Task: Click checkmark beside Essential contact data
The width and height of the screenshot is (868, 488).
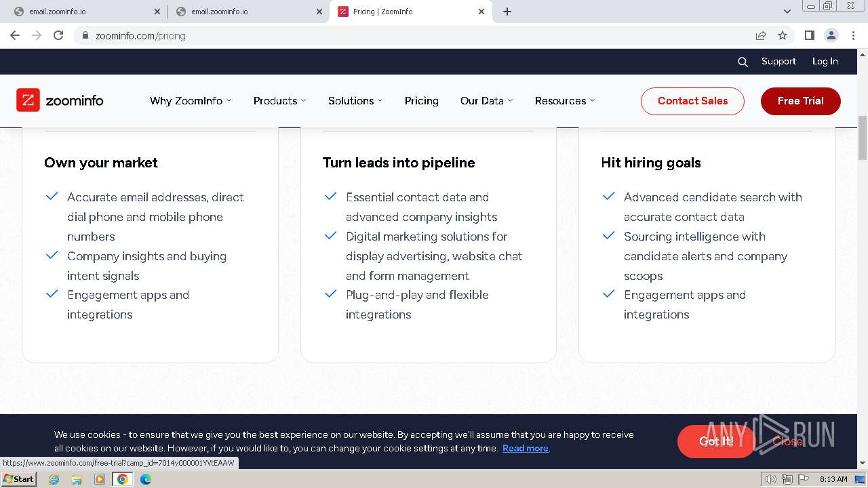Action: [x=330, y=197]
